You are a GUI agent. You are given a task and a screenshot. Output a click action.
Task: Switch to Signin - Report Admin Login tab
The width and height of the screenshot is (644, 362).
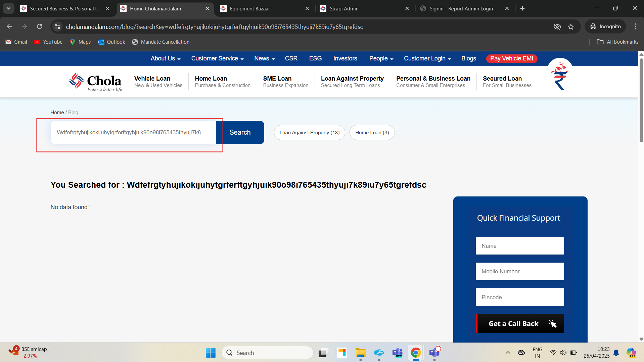click(x=464, y=8)
